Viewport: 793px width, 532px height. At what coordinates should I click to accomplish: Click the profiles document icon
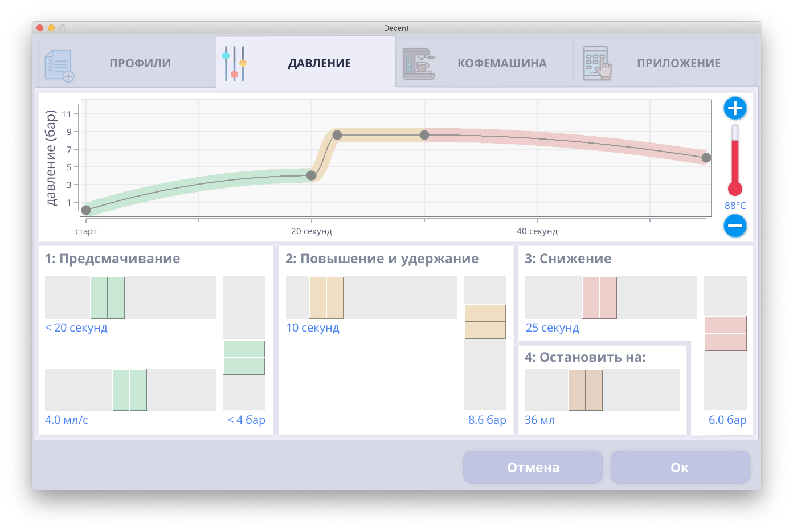(59, 66)
